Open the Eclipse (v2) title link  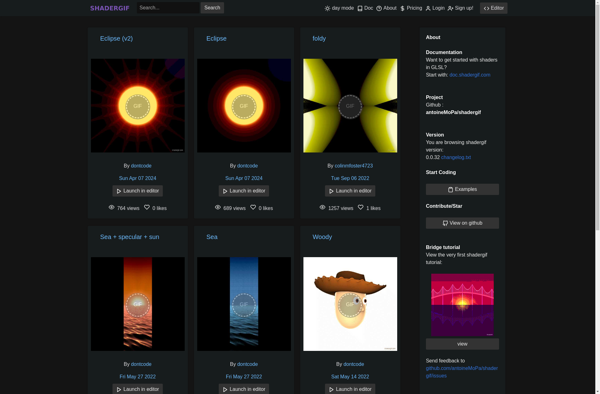tap(116, 38)
